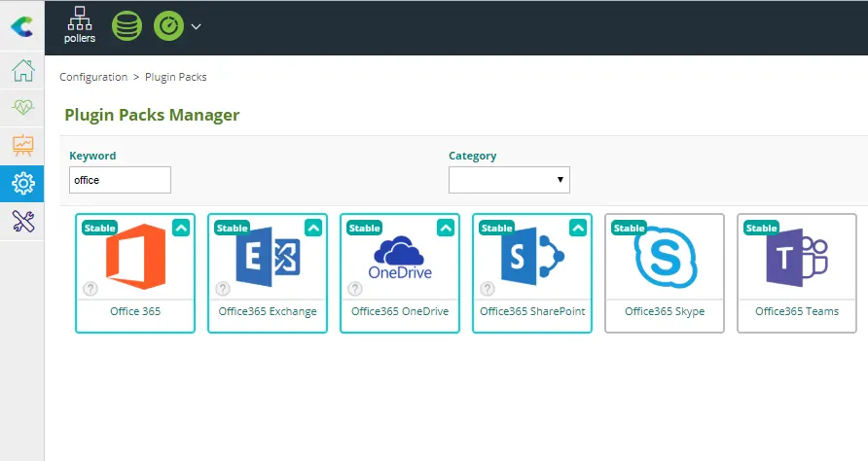868x461 pixels.
Task: Click the Skype pack logo
Action: [665, 257]
